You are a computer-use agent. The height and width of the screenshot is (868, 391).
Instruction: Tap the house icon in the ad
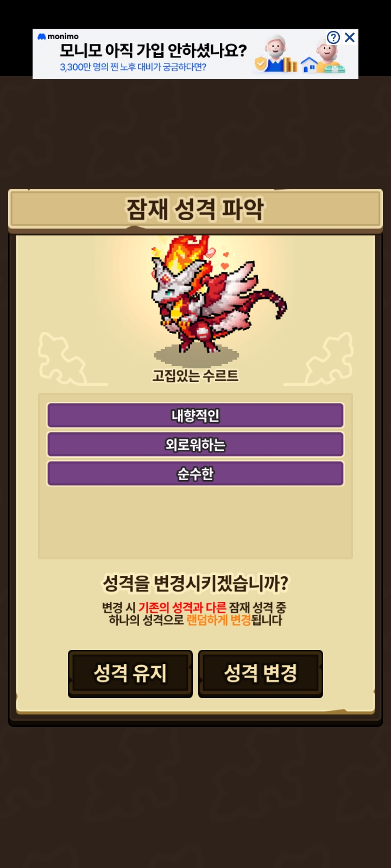[309, 65]
